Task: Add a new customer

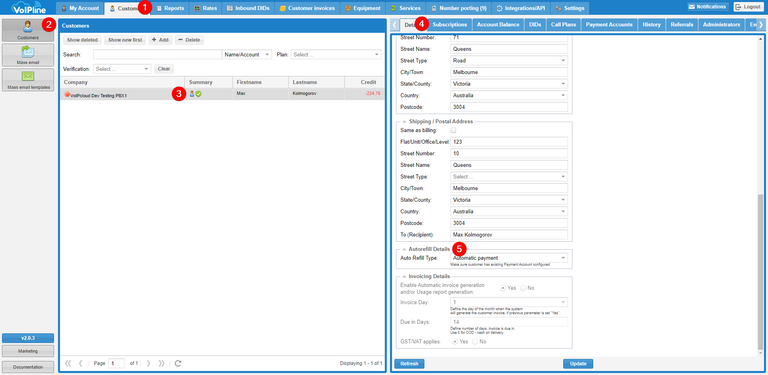Action: pos(160,40)
